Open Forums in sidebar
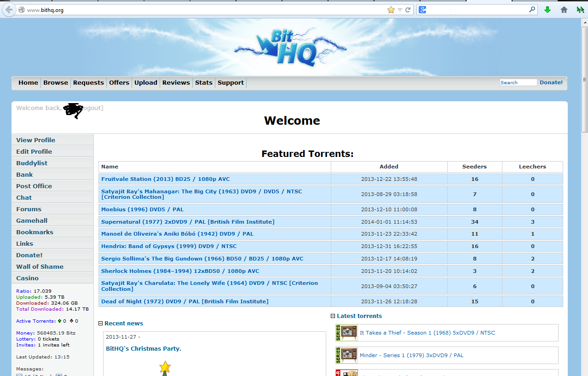Viewport: 588px width, 376px height. [x=52, y=209]
